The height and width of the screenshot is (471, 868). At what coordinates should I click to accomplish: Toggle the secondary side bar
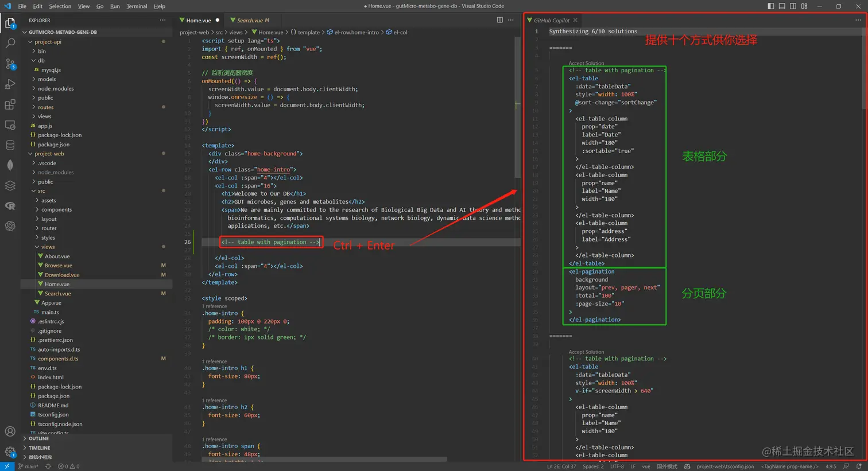tap(793, 6)
